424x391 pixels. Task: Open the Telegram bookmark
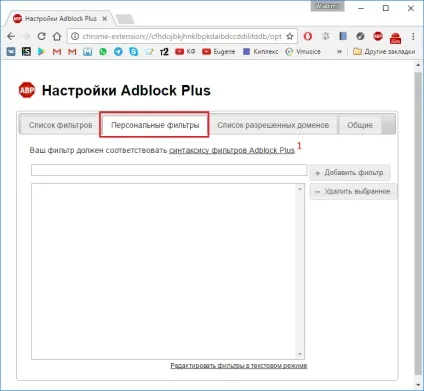pos(118,52)
